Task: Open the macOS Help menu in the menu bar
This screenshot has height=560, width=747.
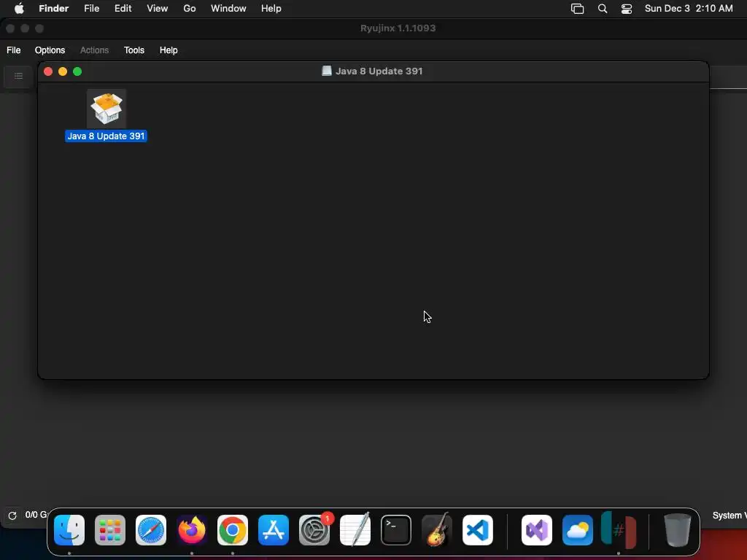Action: [x=271, y=9]
